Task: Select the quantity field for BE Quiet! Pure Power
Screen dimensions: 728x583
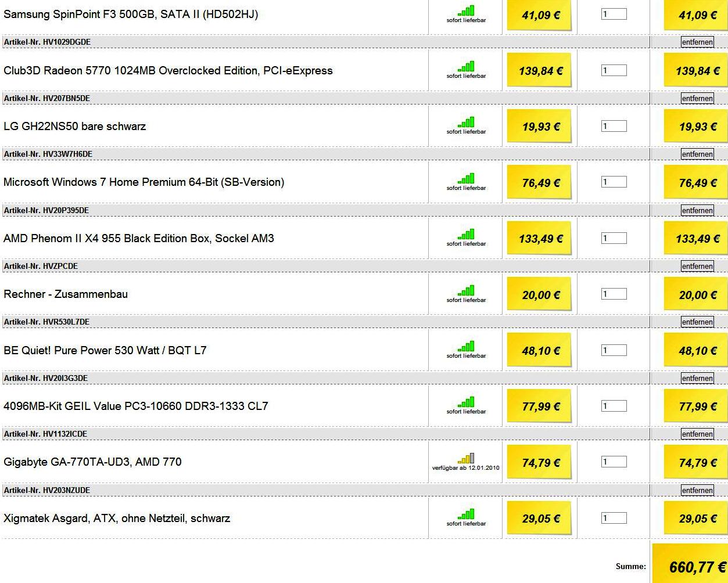Action: 614,350
